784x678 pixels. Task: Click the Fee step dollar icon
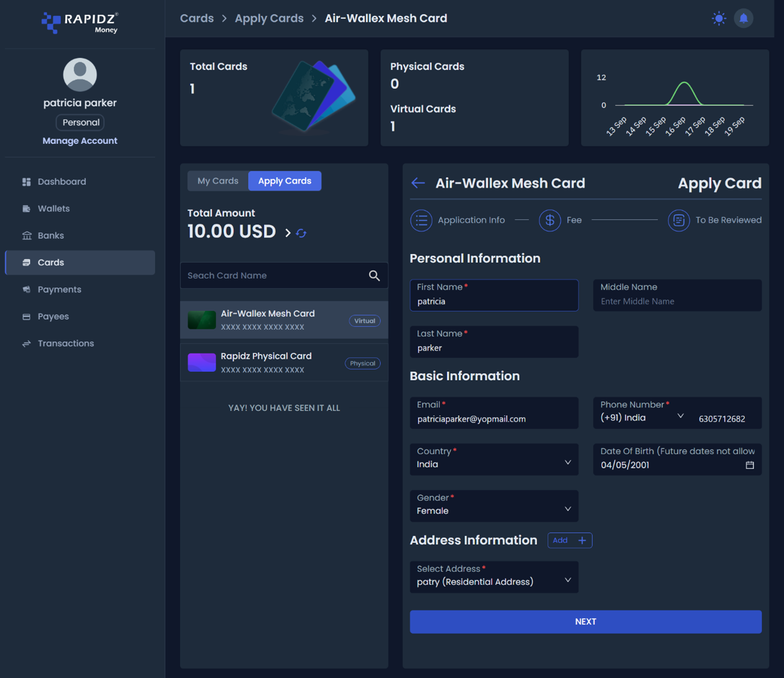[550, 220]
